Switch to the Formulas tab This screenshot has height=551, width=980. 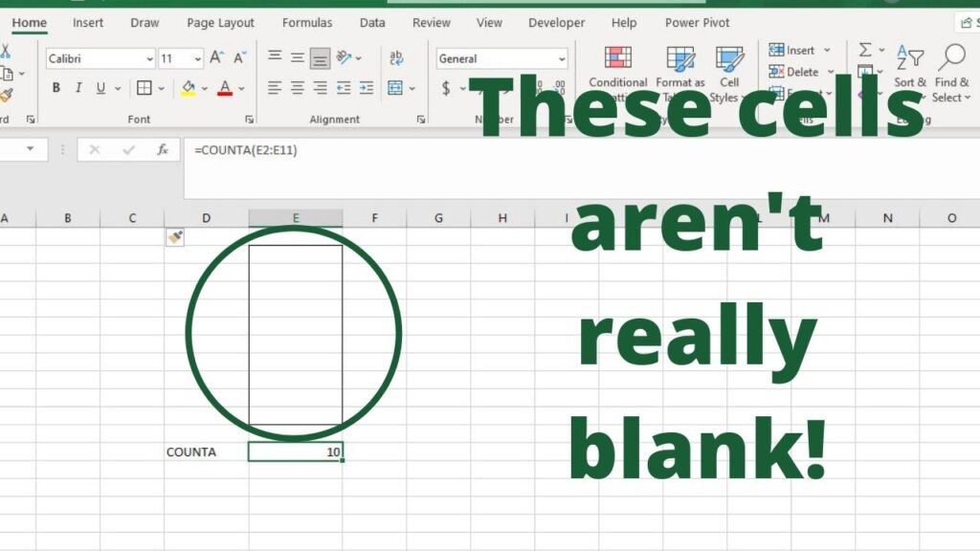(x=307, y=23)
